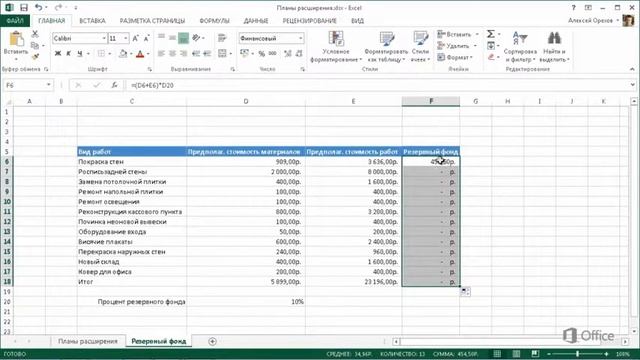Screen dimensions: 640x360
Task: Click the Paste (Вставить) clipboard icon
Action: (x=16, y=39)
